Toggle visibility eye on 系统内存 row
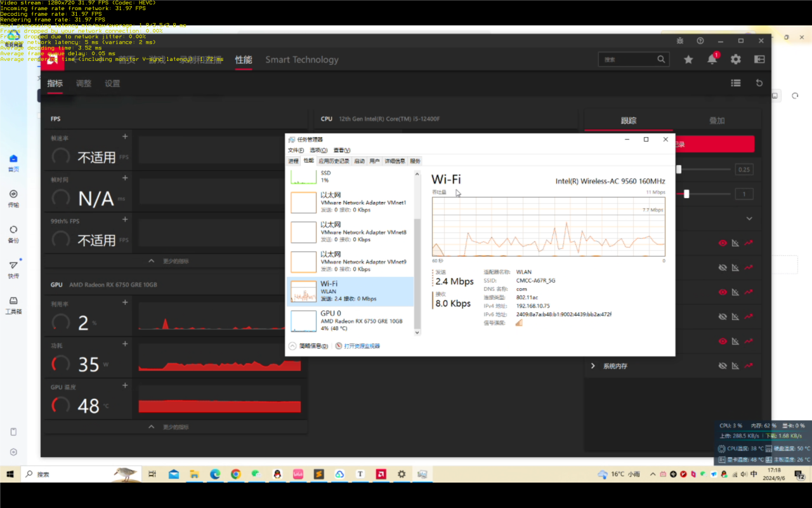The height and width of the screenshot is (508, 812). coord(722,366)
